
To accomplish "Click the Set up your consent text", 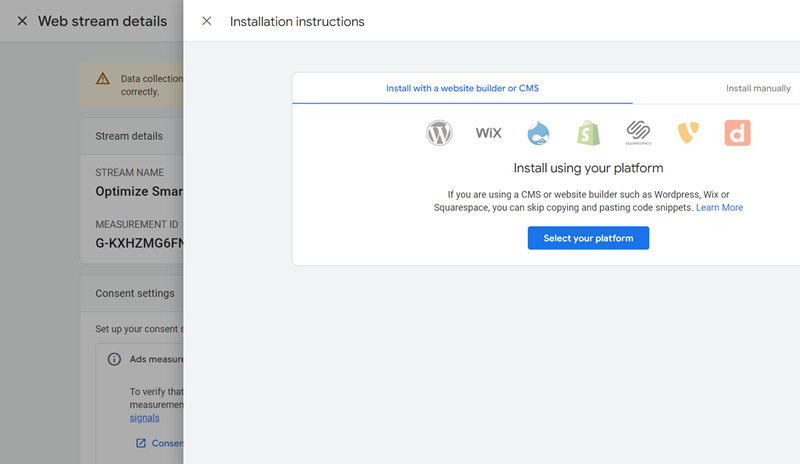I will point(139,329).
